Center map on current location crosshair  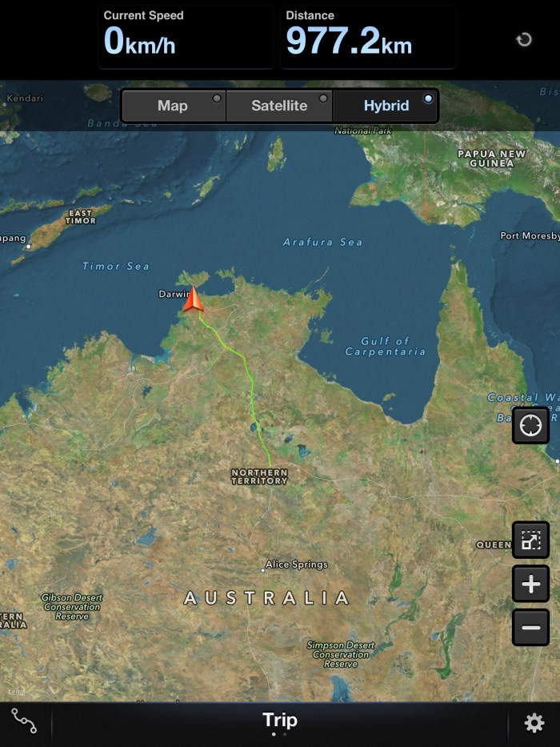pos(530,425)
